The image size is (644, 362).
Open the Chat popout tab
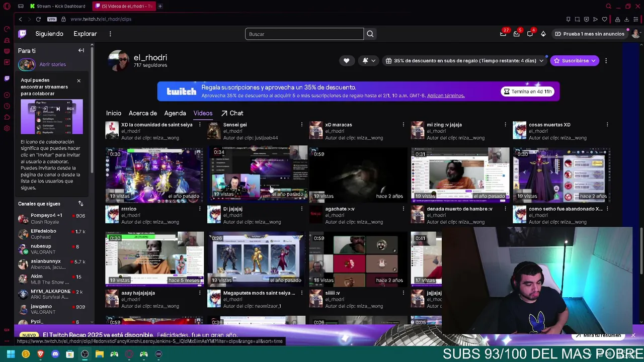pos(232,113)
